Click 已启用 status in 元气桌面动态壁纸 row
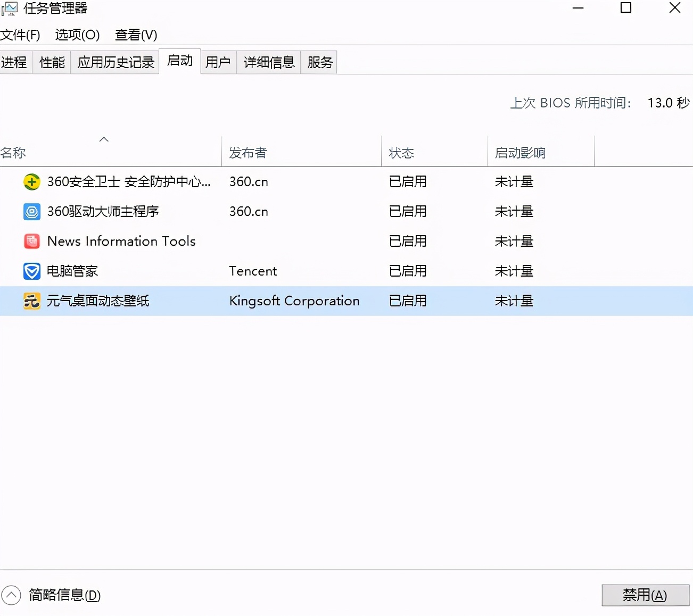Image resolution: width=693 pixels, height=616 pixels. 408,301
